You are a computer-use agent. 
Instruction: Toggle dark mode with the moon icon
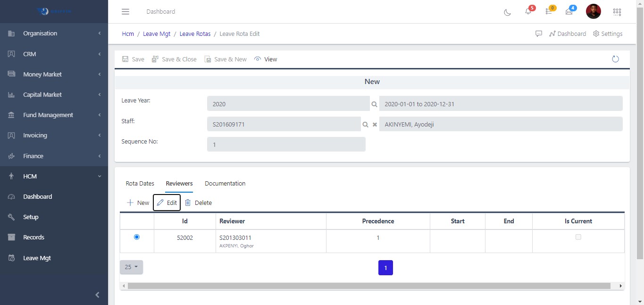pos(507,12)
